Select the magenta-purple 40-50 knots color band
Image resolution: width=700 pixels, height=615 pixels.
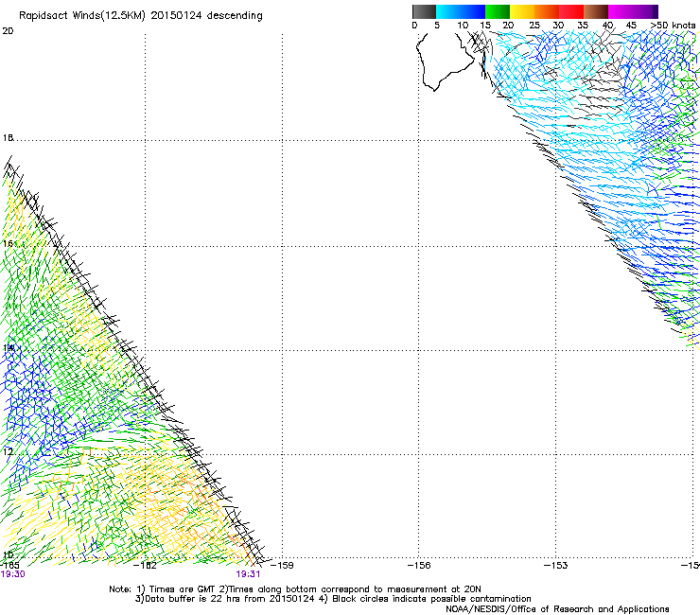633,11
